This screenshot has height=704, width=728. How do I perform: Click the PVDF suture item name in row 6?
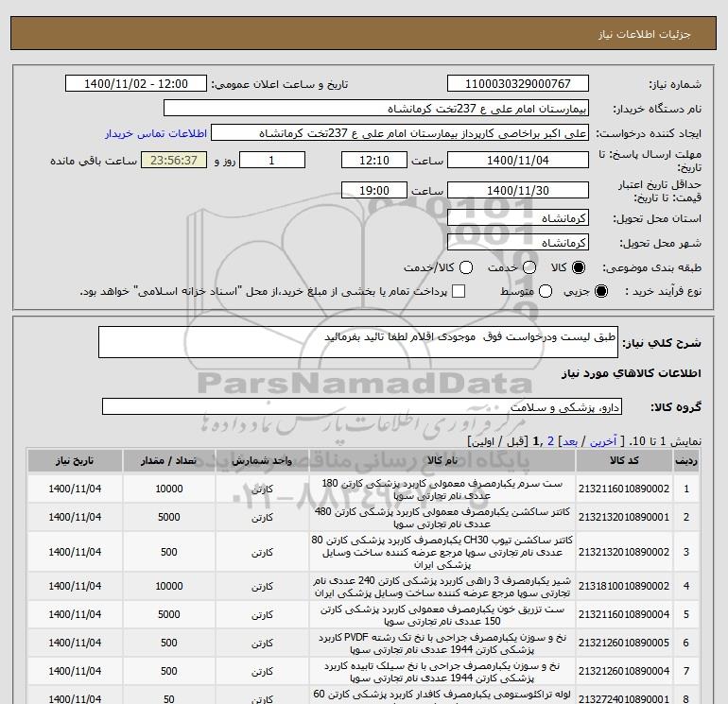[442, 644]
